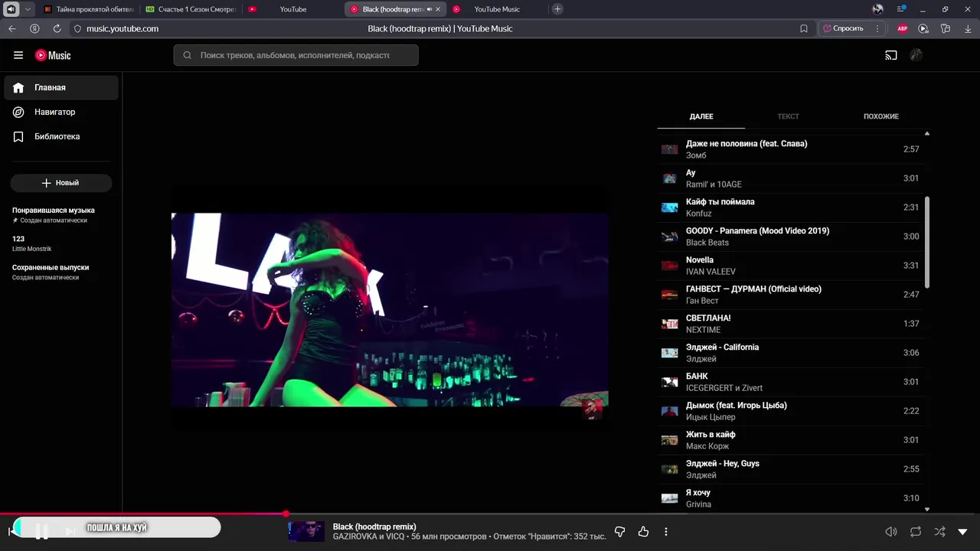980x551 pixels.
Task: Seek using the red progress bar handle
Action: tap(286, 514)
